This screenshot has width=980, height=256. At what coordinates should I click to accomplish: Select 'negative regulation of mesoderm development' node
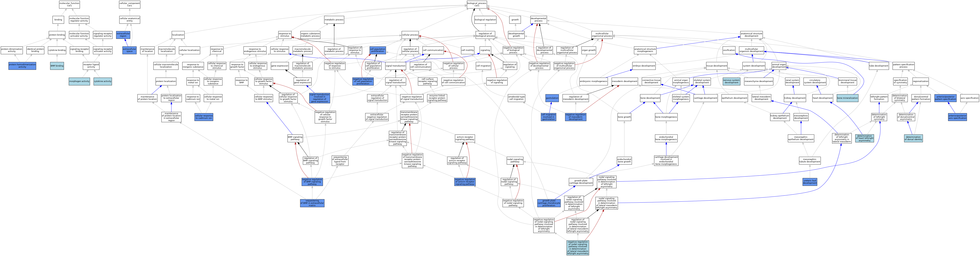[x=576, y=117]
